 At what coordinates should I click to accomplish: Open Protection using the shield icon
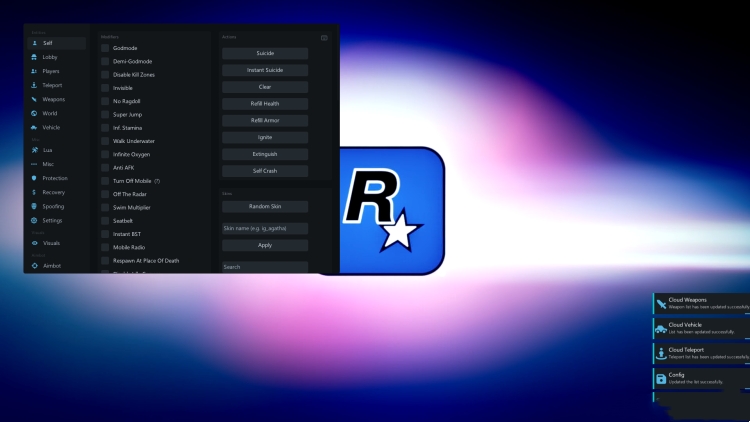tap(34, 178)
